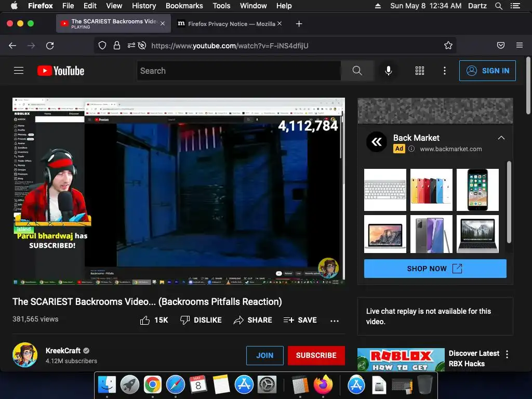Click SHOP NOW in Back Market ad

[x=435, y=269]
